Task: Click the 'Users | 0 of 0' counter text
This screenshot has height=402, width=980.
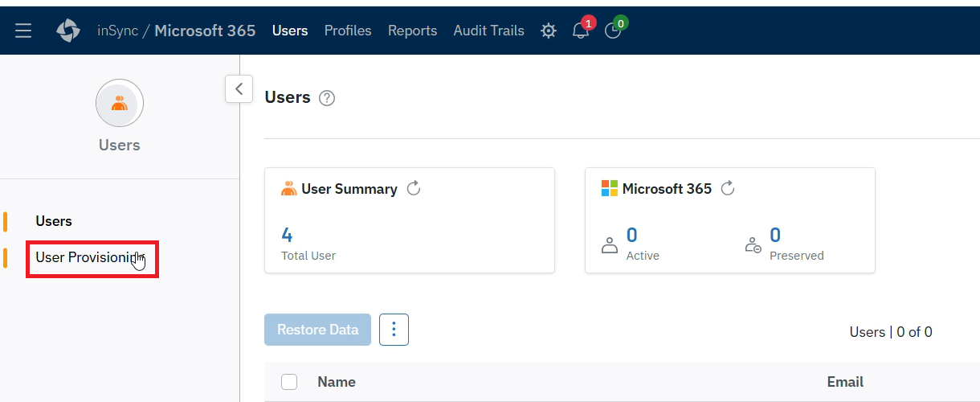Action: pyautogui.click(x=891, y=332)
